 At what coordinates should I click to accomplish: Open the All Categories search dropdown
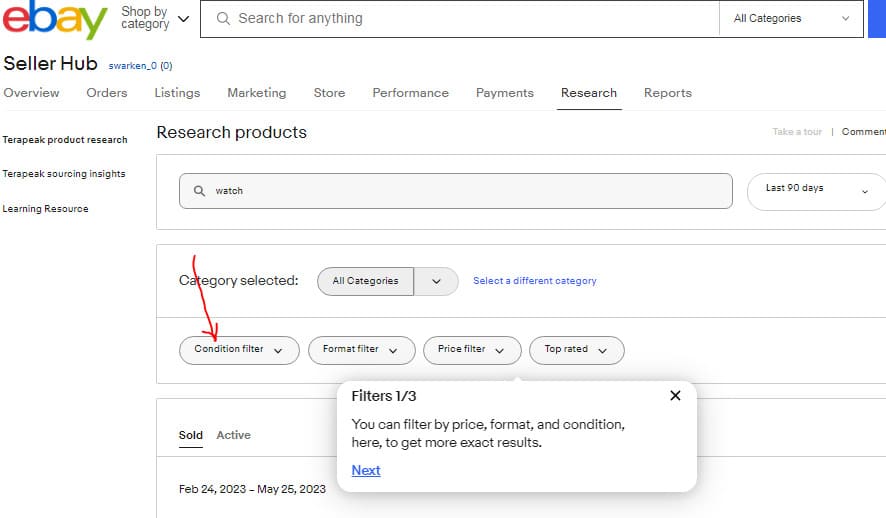coord(791,19)
